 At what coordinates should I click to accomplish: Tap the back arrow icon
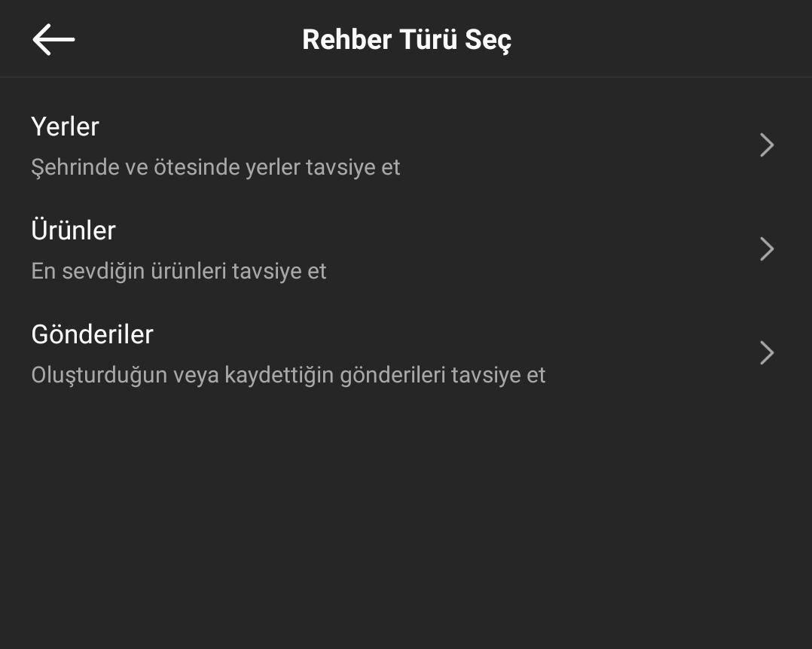click(x=53, y=39)
